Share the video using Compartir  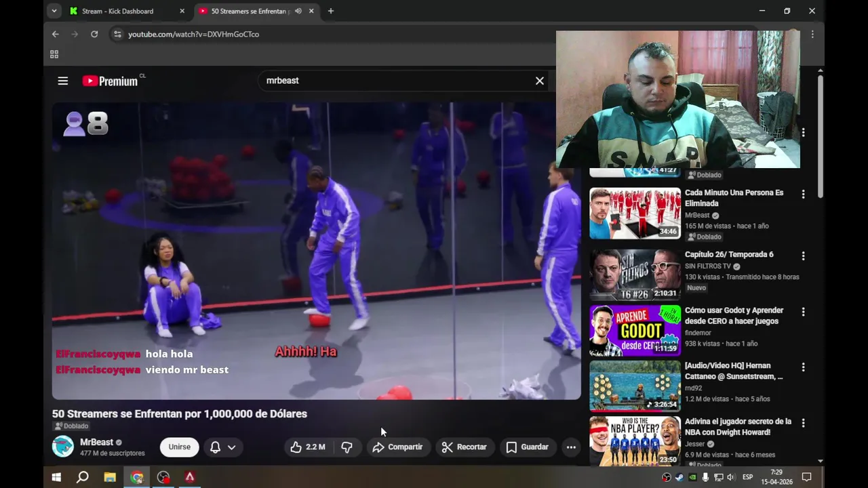[x=398, y=447]
